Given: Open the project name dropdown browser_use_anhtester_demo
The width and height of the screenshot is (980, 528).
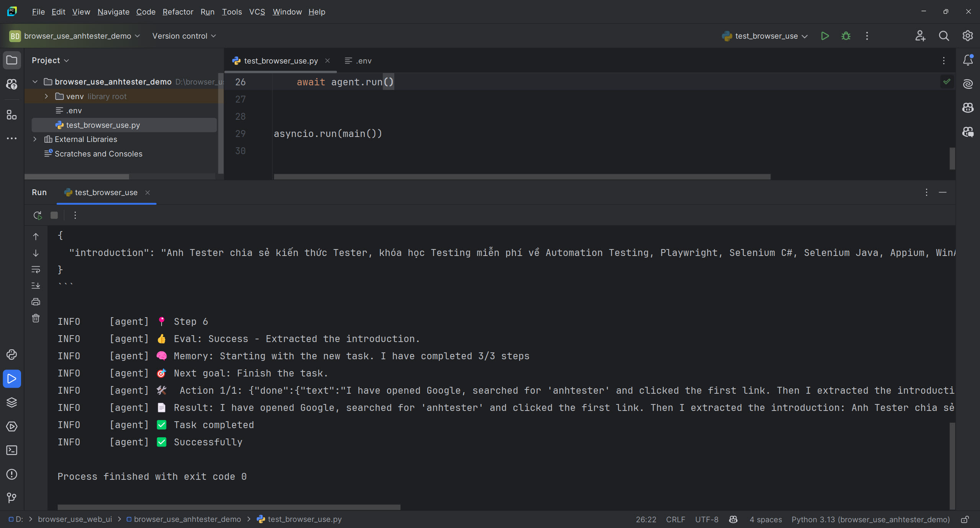Looking at the screenshot, I should click(x=75, y=36).
